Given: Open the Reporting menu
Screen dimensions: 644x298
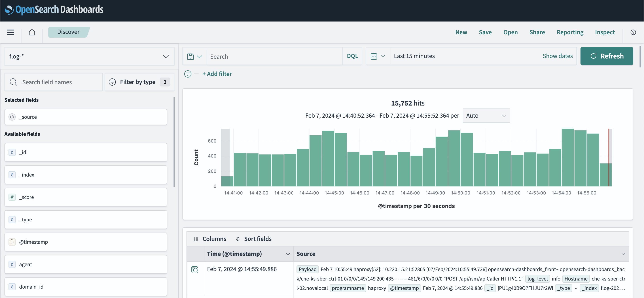Looking at the screenshot, I should tap(570, 32).
